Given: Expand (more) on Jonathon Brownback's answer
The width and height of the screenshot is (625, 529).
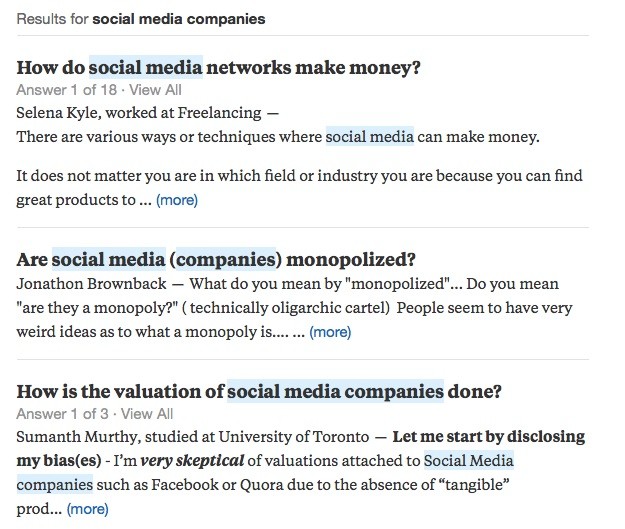Looking at the screenshot, I should [330, 332].
